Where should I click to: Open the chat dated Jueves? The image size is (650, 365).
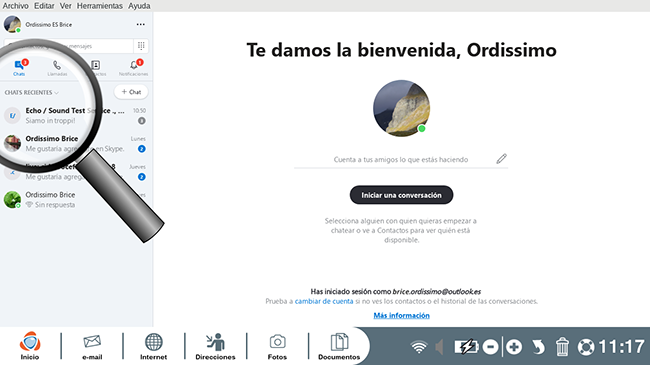point(76,172)
